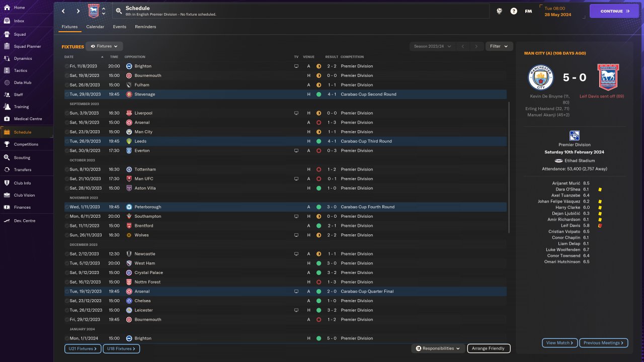The width and height of the screenshot is (644, 362).
Task: Switch to the Events tab
Action: point(119,27)
